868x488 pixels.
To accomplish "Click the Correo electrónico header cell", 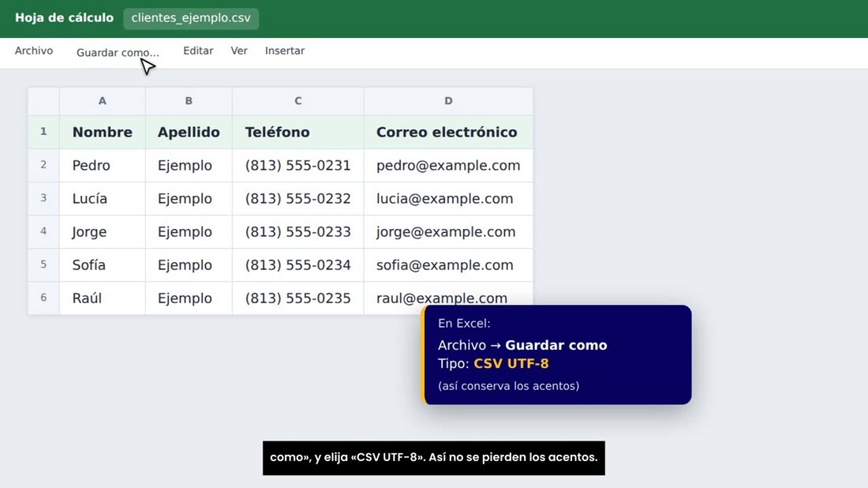I will [x=448, y=132].
